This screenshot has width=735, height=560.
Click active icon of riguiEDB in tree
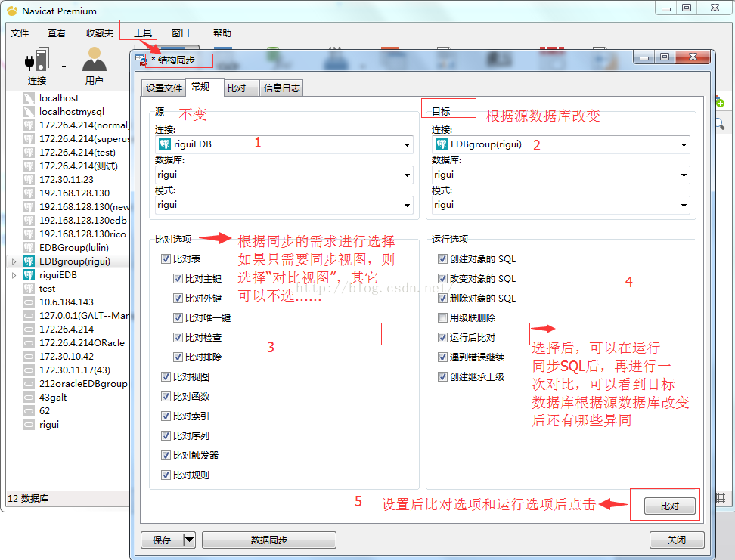coord(29,274)
